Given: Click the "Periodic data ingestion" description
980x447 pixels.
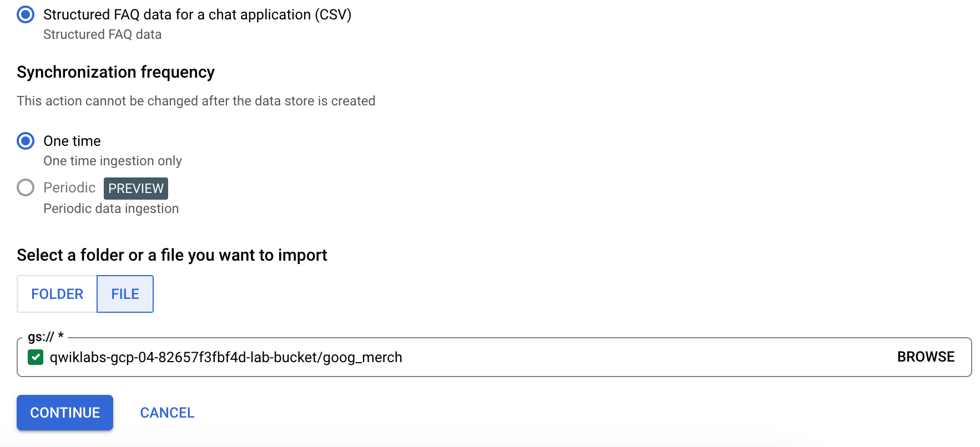Looking at the screenshot, I should coord(111,209).
